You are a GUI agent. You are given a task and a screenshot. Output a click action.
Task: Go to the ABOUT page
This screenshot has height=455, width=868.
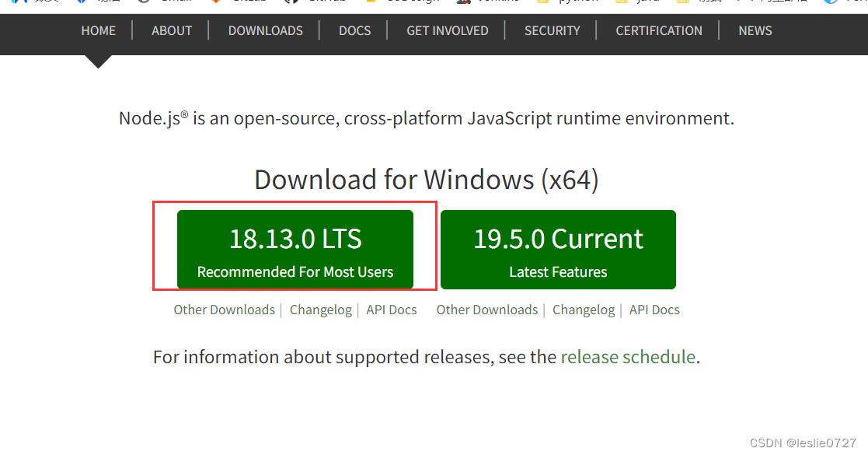point(172,30)
